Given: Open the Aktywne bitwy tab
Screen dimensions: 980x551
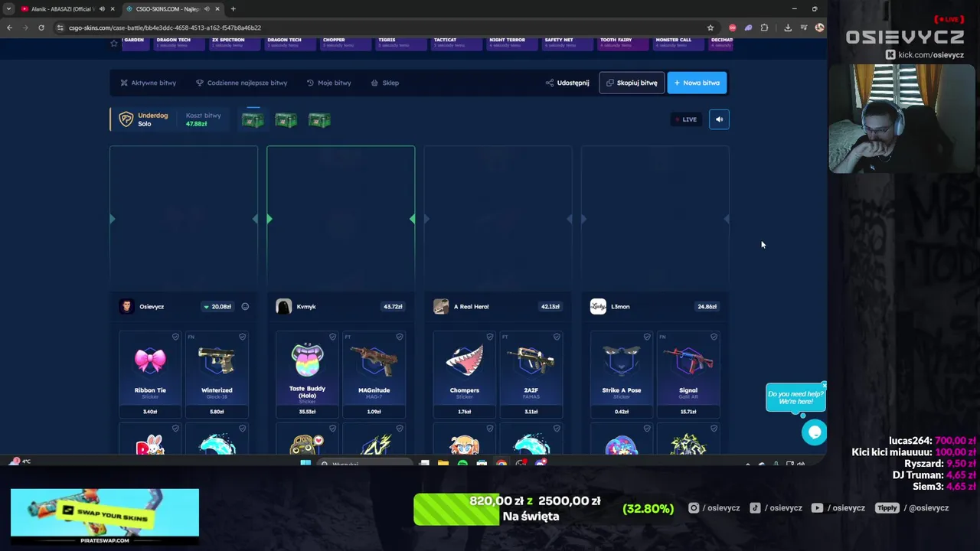Looking at the screenshot, I should [x=148, y=83].
